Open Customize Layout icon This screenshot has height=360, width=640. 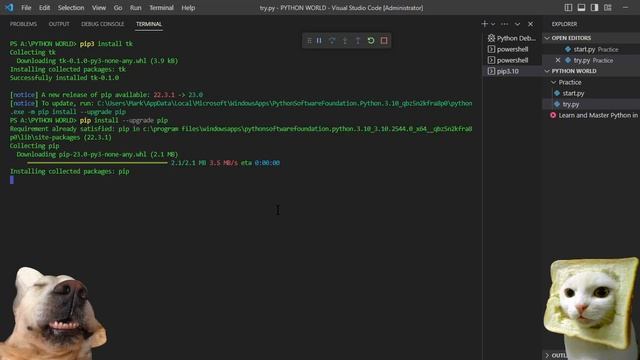point(608,7)
